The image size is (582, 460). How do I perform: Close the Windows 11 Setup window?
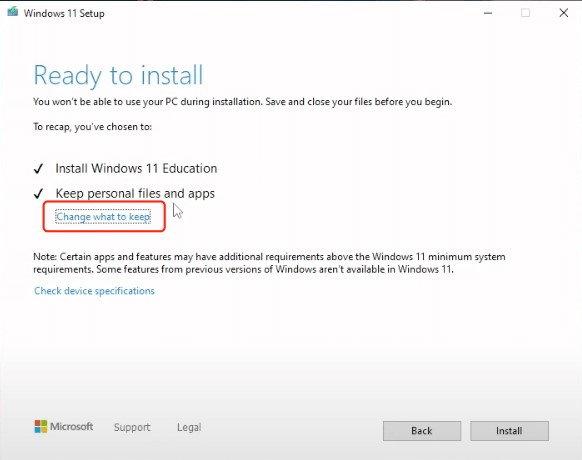564,13
